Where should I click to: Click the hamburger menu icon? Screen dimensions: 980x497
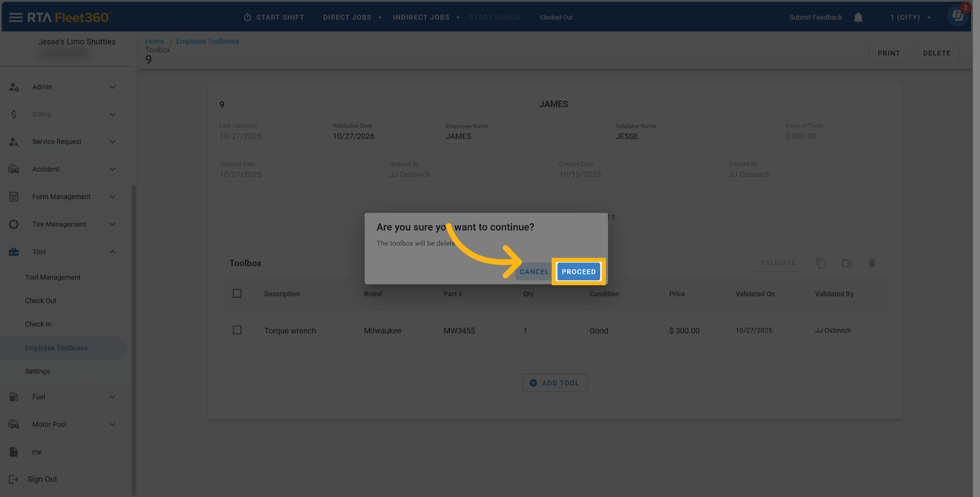[x=16, y=17]
